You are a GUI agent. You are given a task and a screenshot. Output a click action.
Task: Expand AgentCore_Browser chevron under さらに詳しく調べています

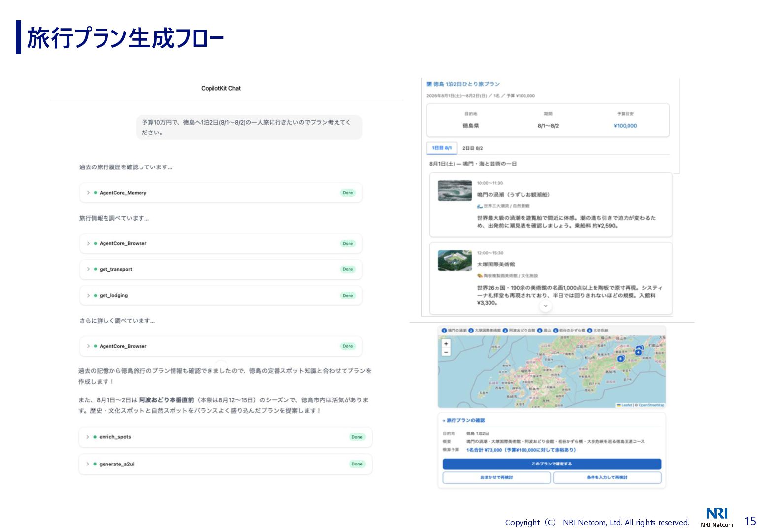point(88,346)
